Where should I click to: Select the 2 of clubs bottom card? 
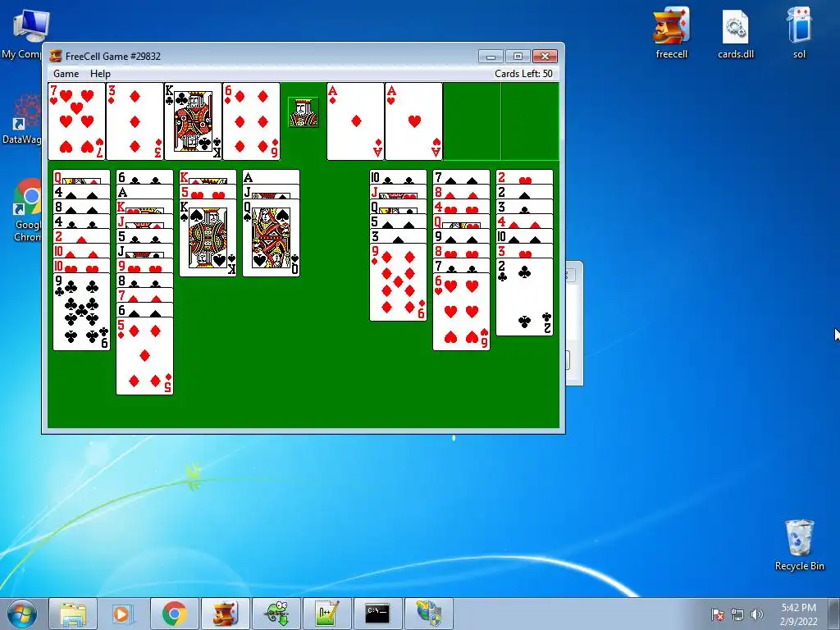[524, 297]
